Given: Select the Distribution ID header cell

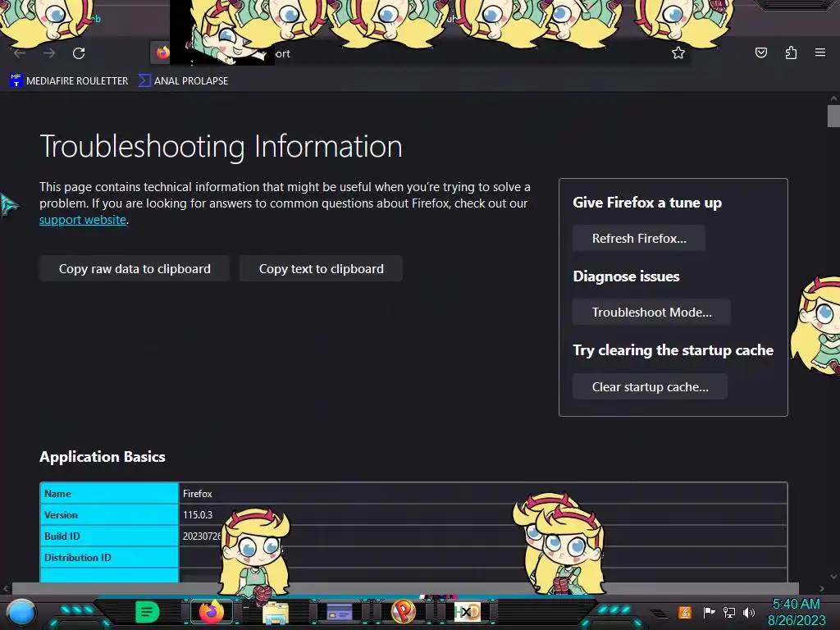Looking at the screenshot, I should tap(109, 558).
